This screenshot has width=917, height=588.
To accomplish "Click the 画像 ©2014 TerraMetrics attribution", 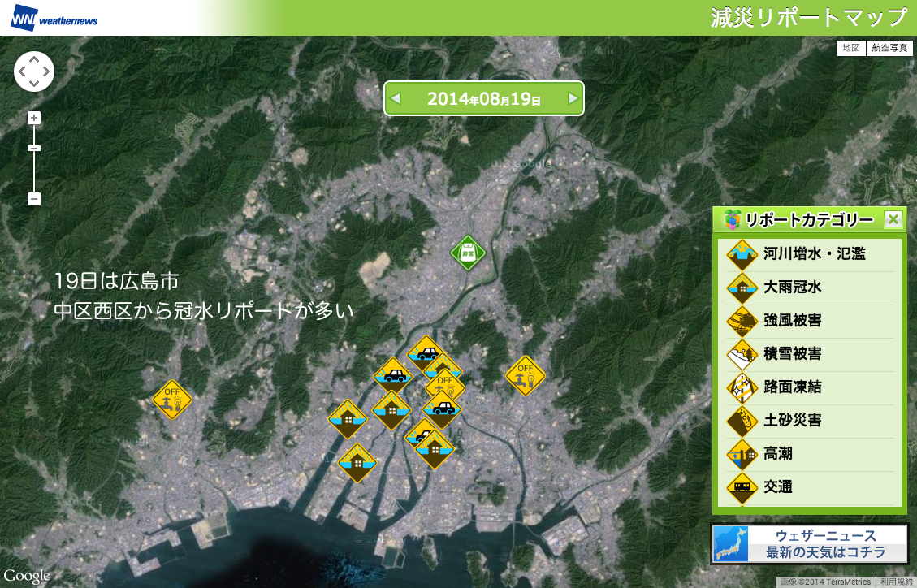I will coord(825,582).
